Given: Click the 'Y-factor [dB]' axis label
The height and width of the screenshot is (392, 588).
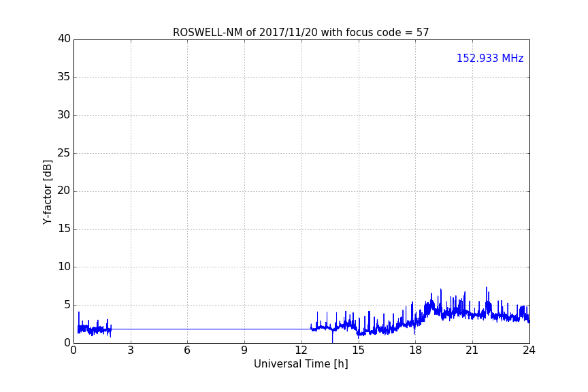Looking at the screenshot, I should click(x=47, y=192).
